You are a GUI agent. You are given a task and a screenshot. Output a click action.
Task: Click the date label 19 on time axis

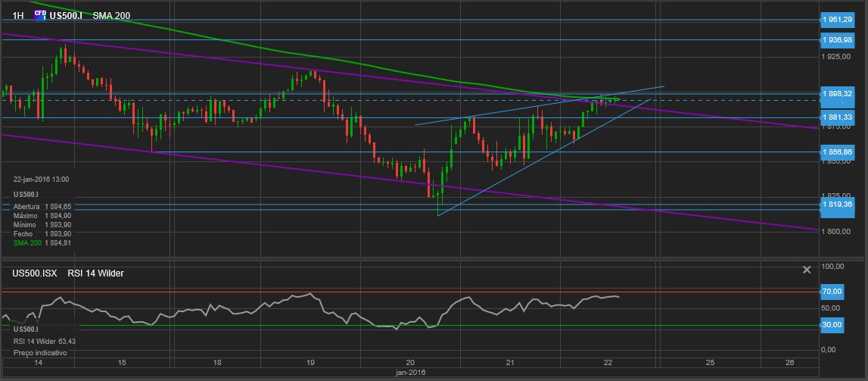[310, 363]
